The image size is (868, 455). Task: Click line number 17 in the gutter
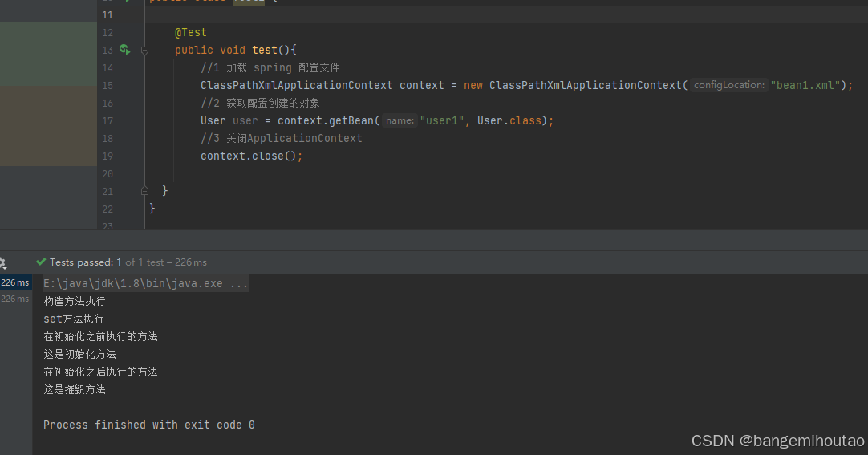[x=107, y=121]
